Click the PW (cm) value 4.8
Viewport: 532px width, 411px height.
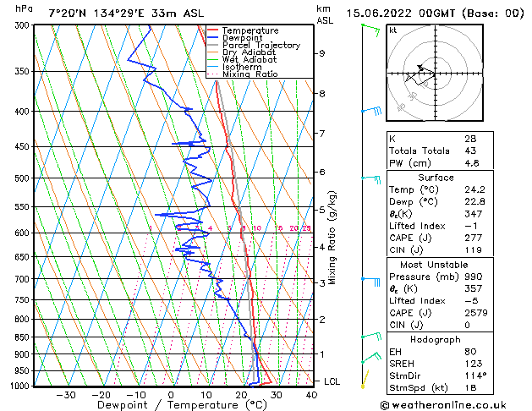tap(472, 162)
